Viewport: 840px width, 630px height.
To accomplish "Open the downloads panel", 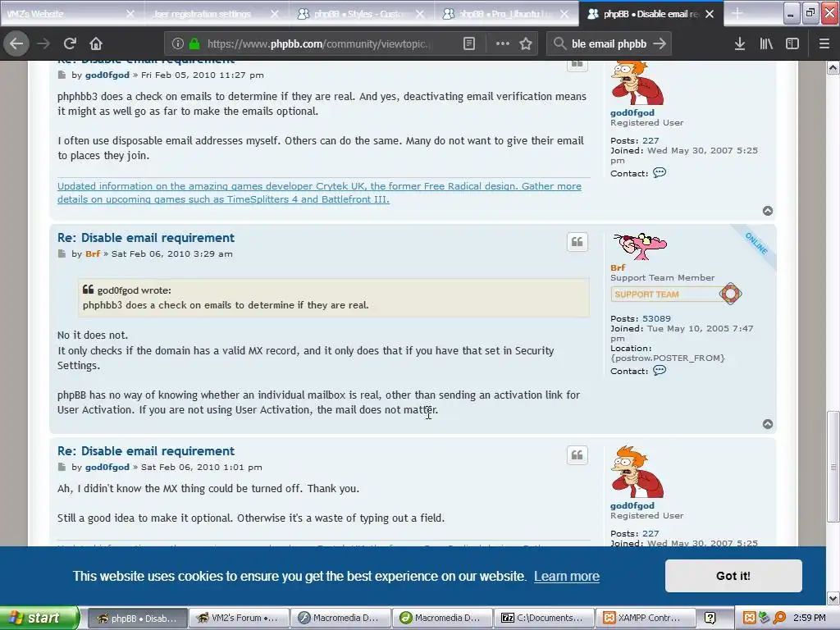I will pos(739,43).
